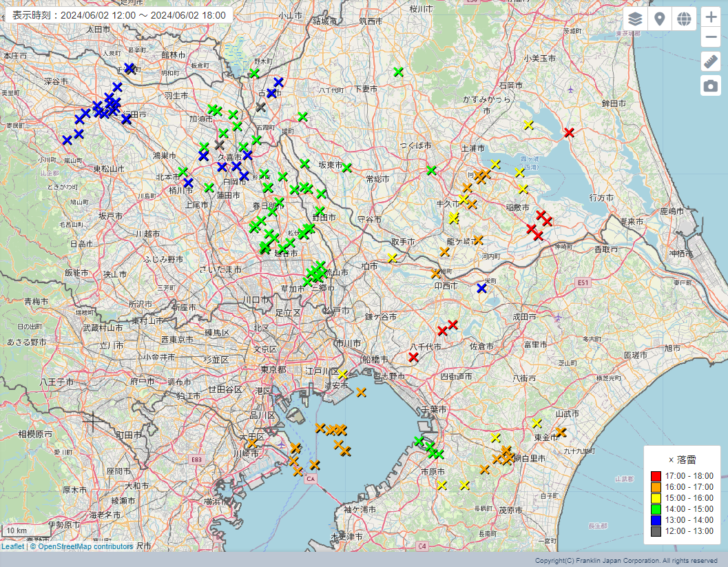Click the green 14:00 - 15:00 legend swatch
728x567 pixels.
(656, 509)
